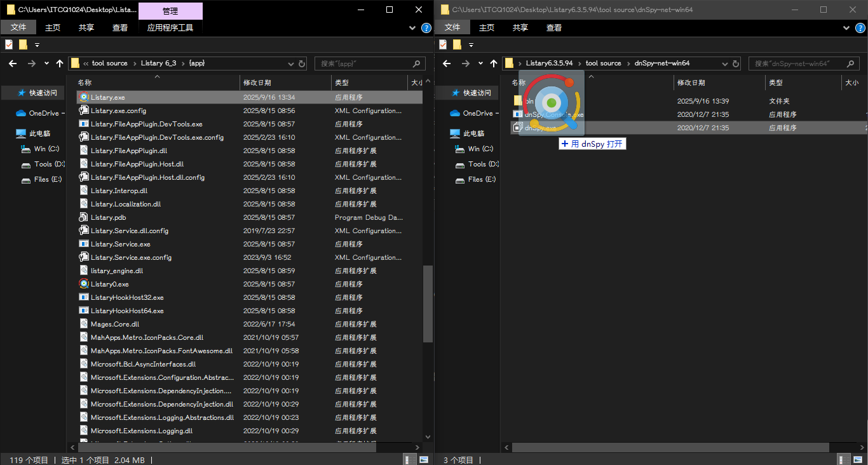Expand recent locations dropdown in right window
The width and height of the screenshot is (868, 465).
(481, 64)
